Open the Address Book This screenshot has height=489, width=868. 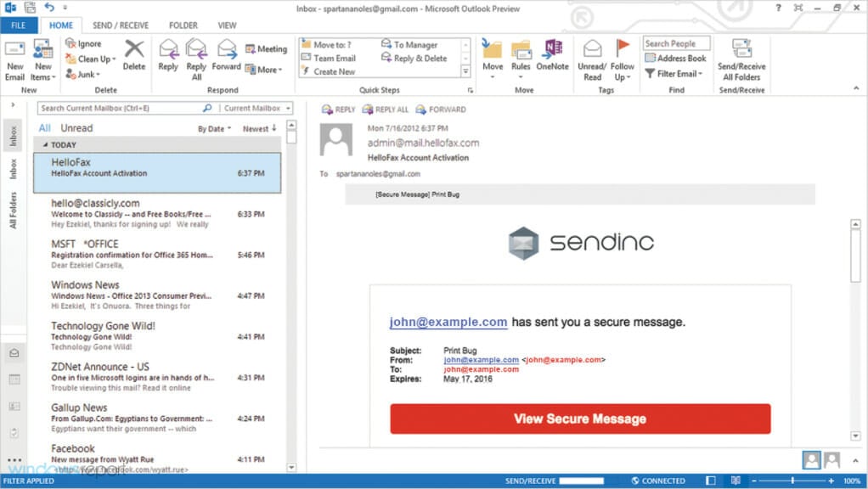[x=676, y=58]
